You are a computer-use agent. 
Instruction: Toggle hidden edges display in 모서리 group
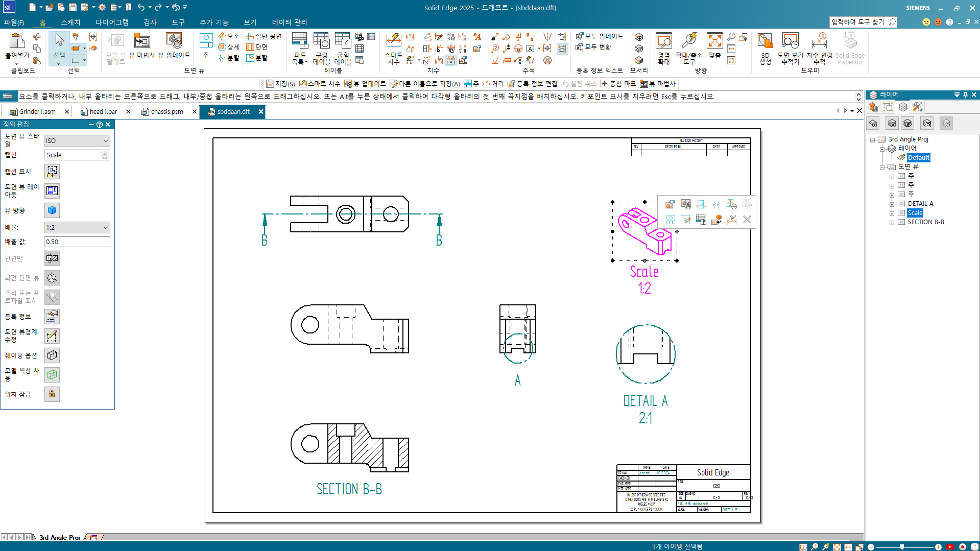[x=639, y=49]
